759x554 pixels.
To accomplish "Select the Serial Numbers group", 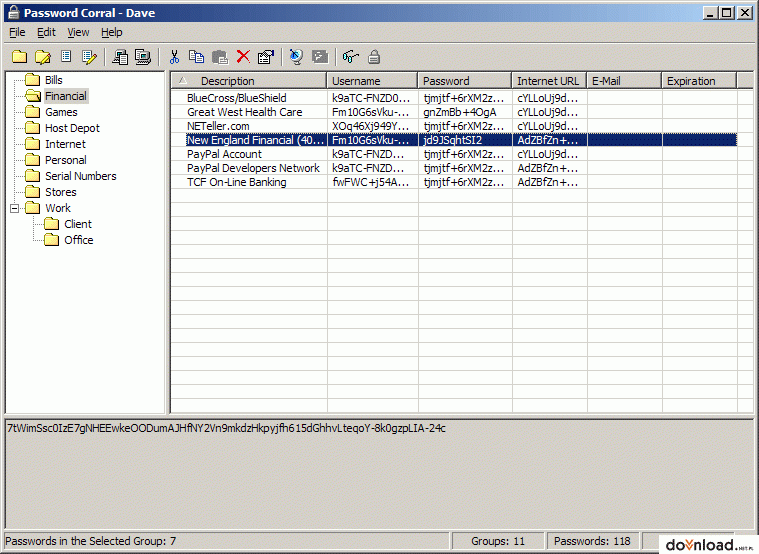I will [81, 176].
